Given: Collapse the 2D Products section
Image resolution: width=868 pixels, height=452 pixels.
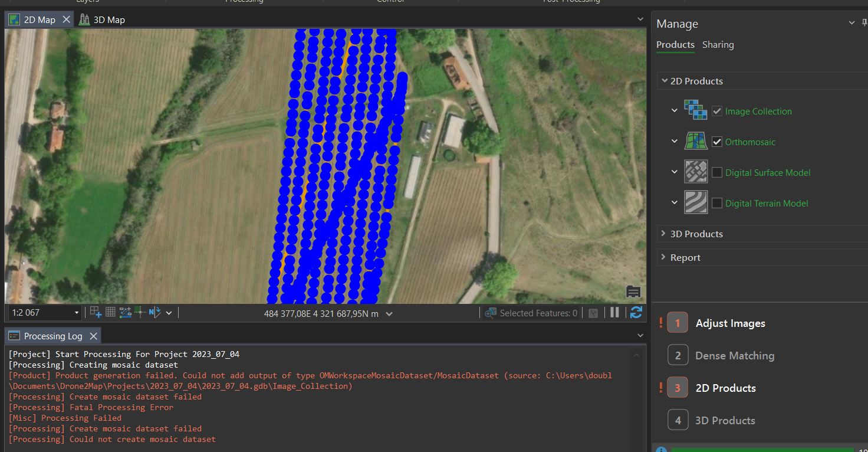Looking at the screenshot, I should pos(665,81).
